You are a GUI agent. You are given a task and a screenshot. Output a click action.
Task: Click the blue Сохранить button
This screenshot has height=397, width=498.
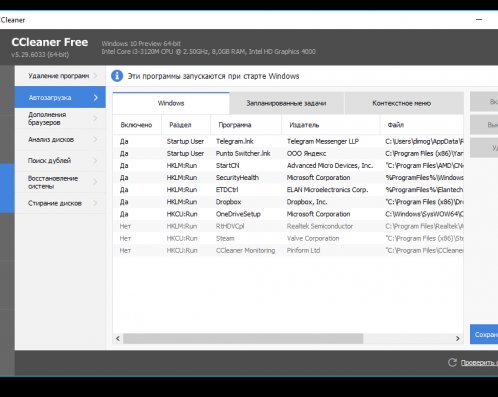coord(484,334)
